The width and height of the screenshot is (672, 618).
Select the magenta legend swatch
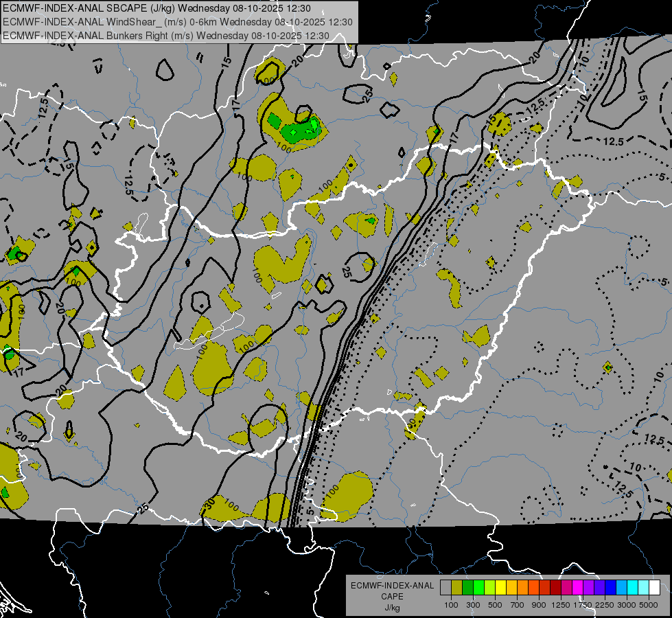[578, 588]
